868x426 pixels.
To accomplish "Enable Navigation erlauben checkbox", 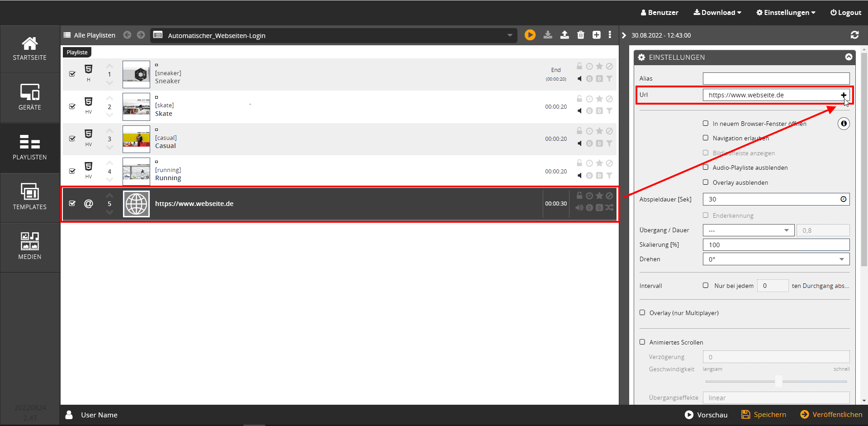I will pos(706,138).
